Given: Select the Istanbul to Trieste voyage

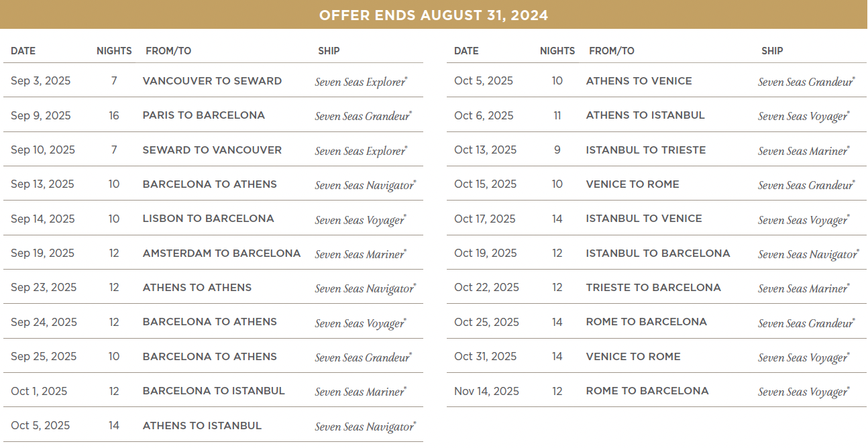Looking at the screenshot, I should click(645, 150).
